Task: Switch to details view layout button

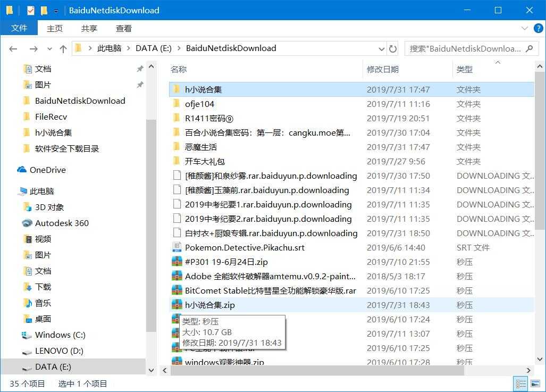Action: pyautogui.click(x=521, y=384)
